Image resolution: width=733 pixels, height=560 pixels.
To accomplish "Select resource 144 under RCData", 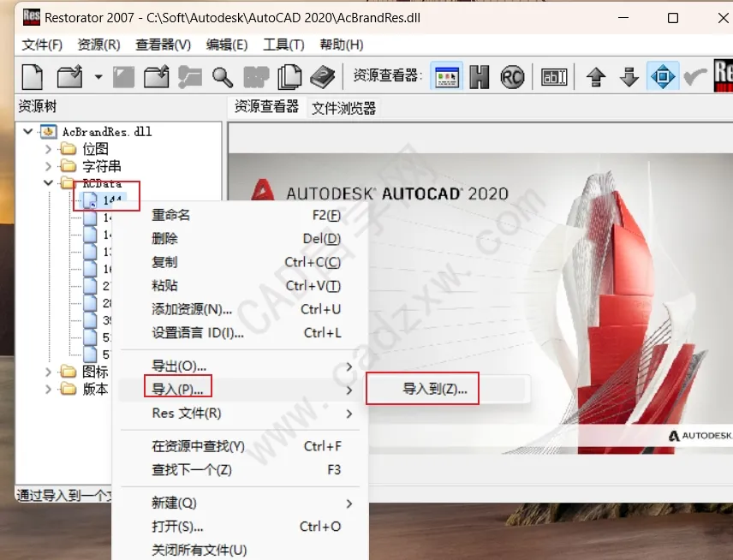I will click(x=112, y=200).
